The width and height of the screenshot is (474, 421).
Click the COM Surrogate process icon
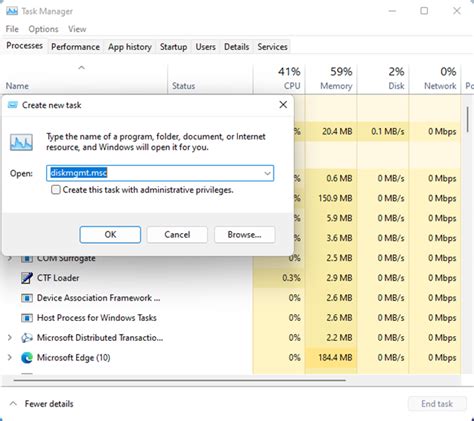click(x=27, y=259)
